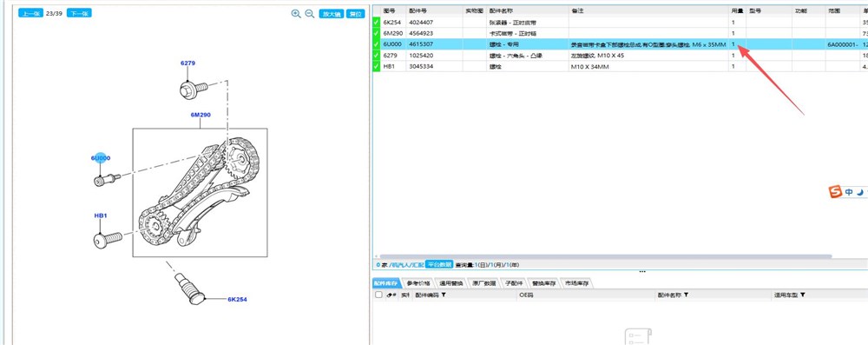This screenshot has height=345, width=868.
Task: Tick the select-all checkbox in stock table
Action: click(378, 295)
